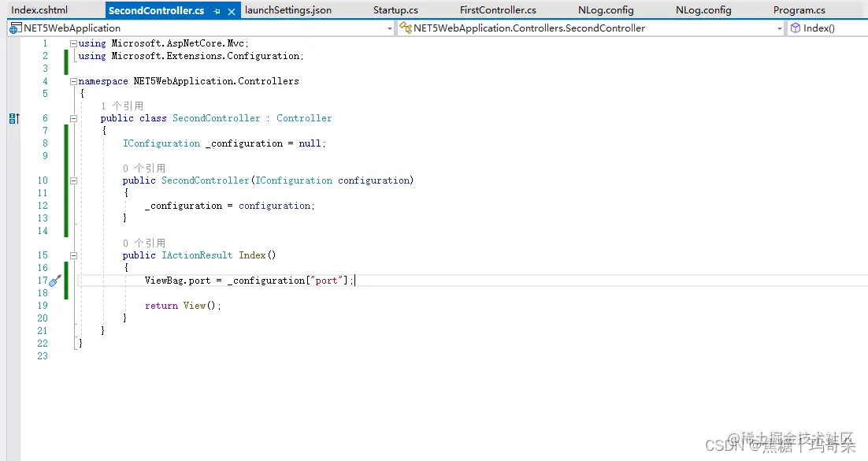
Task: Click the namespace NET5WebApplication.Controllers name
Action: coord(216,81)
